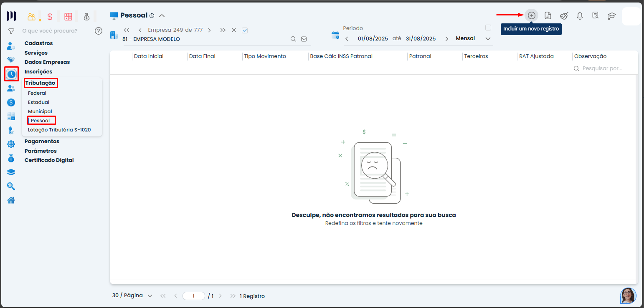The width and height of the screenshot is (644, 308).
Task: Open the 30 / Página size dropdown
Action: pyautogui.click(x=132, y=295)
